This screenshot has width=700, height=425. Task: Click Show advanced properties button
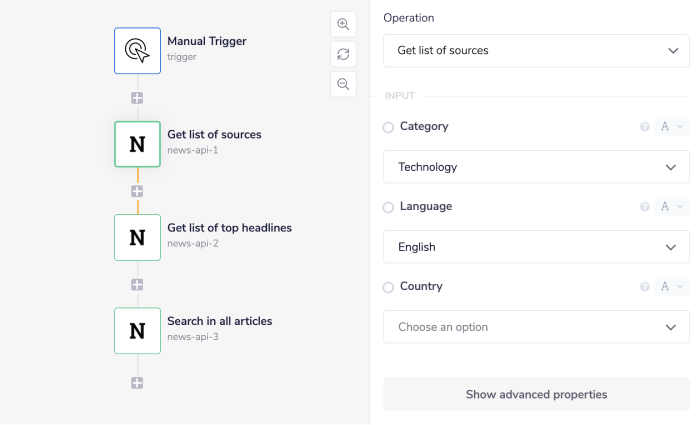click(536, 394)
